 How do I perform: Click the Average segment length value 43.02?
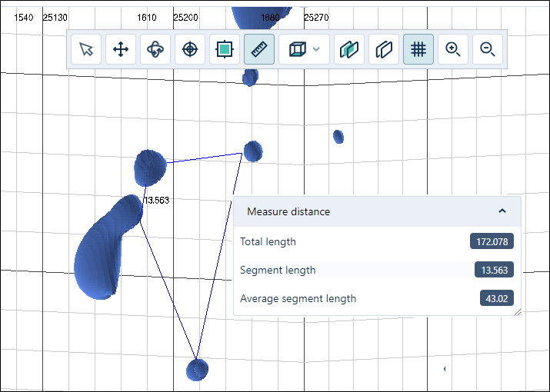coord(497,298)
